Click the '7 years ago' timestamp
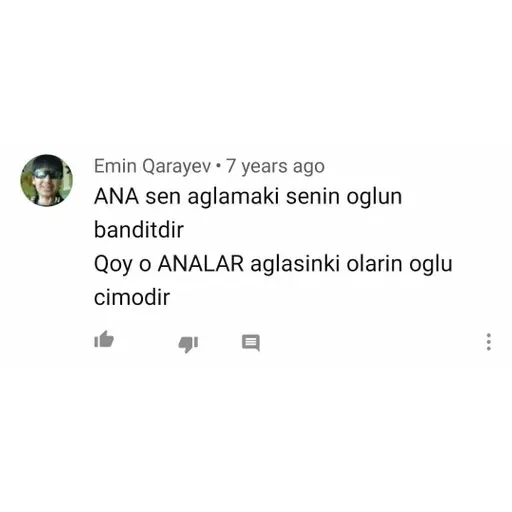Viewport: 512px width, 512px height. [x=275, y=166]
